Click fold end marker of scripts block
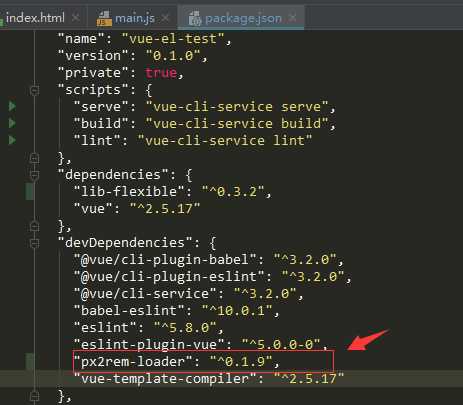 [34, 158]
